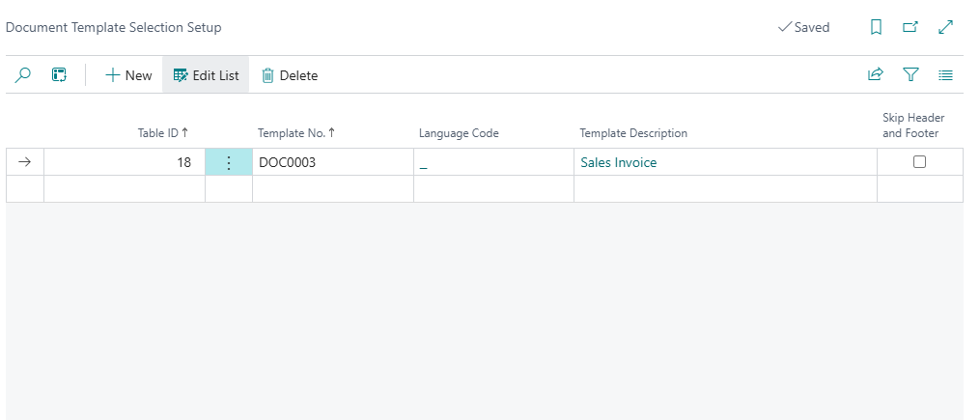Open list view options icon
The image size is (980, 420).
[x=945, y=74]
